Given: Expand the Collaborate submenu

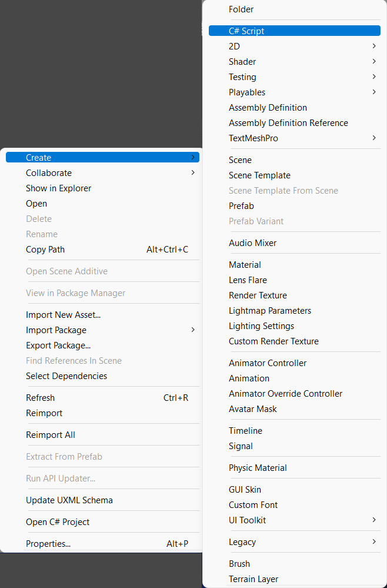Looking at the screenshot, I should (102, 173).
